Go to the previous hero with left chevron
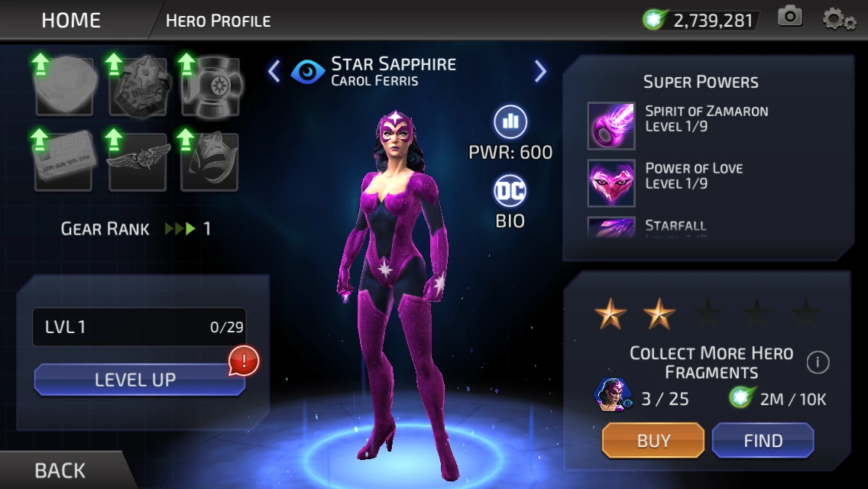Screen dimensions: 868x489 point(274,71)
